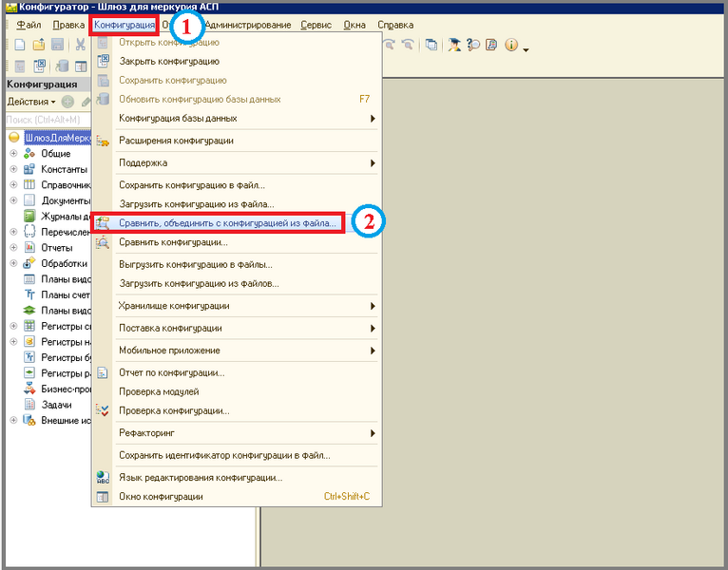Click the Save floppy disk toolbar icon
The height and width of the screenshot is (570, 728).
58,45
